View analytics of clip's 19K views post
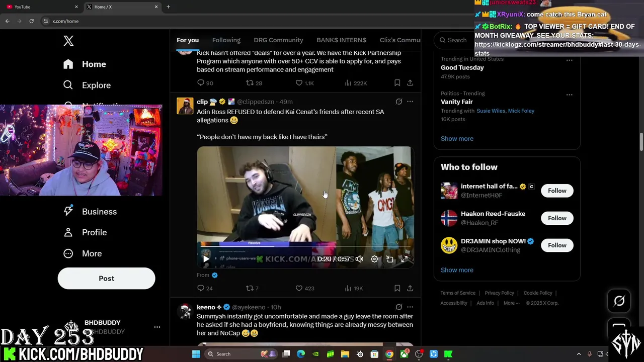 click(354, 288)
